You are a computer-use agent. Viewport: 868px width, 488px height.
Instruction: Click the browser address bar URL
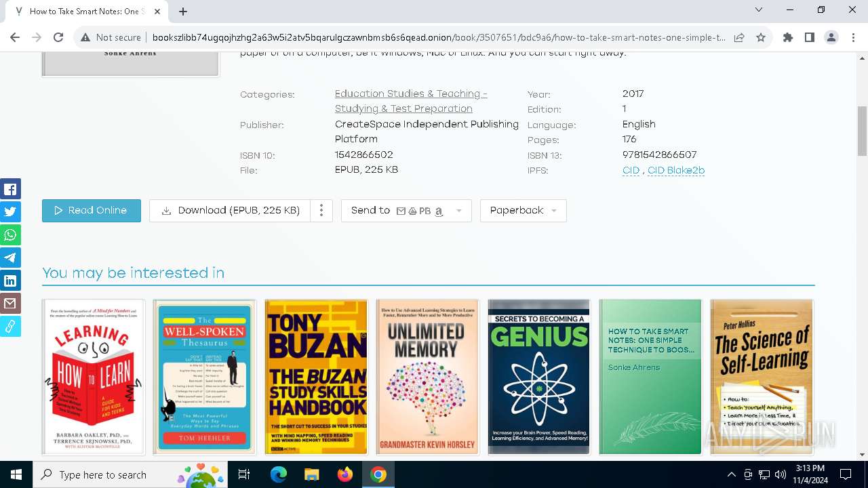click(439, 37)
